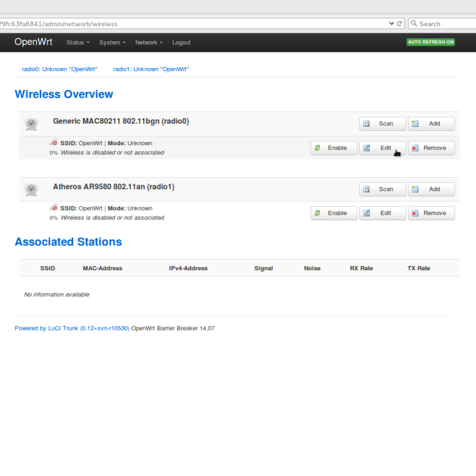Image resolution: width=476 pixels, height=476 pixels.
Task: Edit the radio0 OpenWrt network
Action: [x=383, y=148]
